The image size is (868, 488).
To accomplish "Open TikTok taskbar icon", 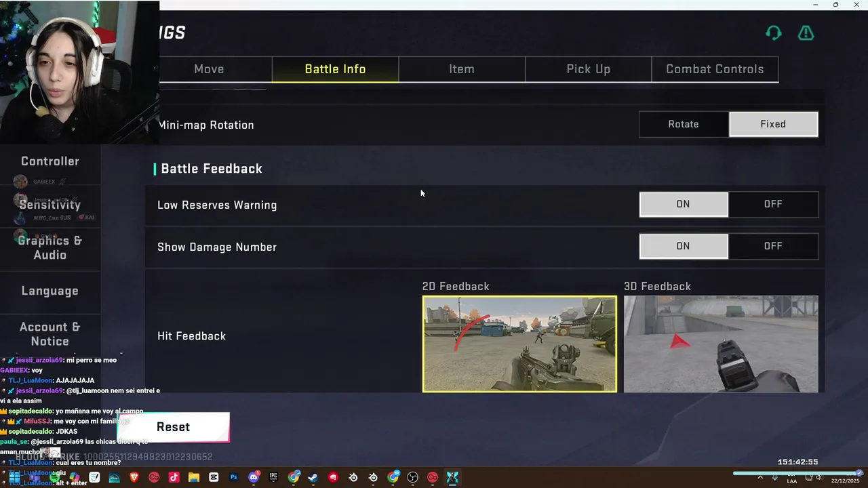I will pos(174,478).
